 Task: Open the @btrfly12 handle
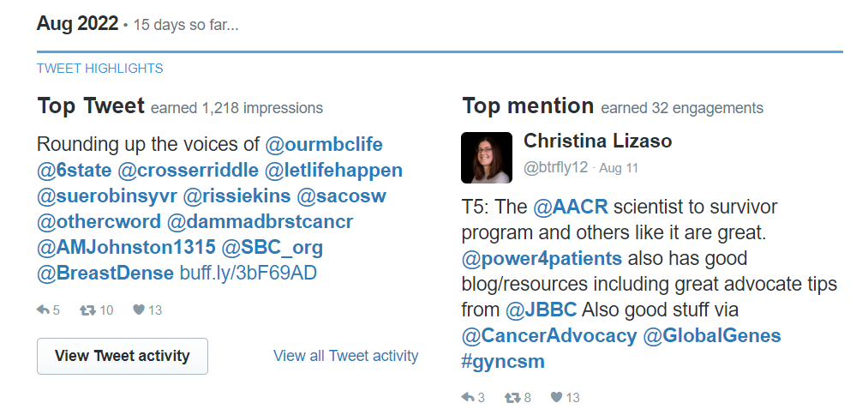coord(555,168)
